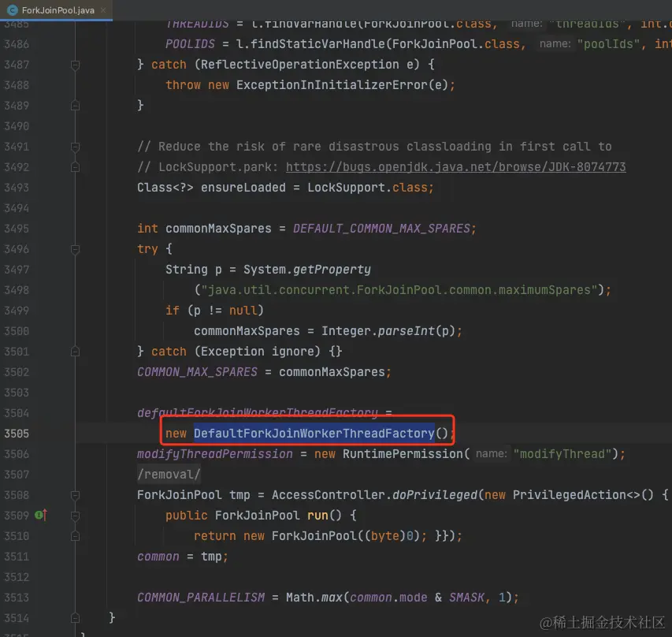The image size is (672, 637).
Task: Click the SMASK constant on line 3513
Action: click(x=466, y=598)
